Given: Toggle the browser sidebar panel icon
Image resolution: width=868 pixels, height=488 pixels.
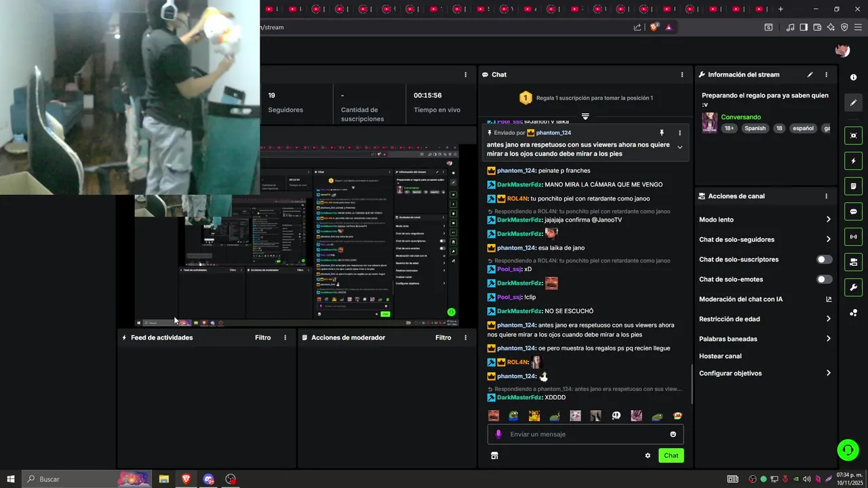Looking at the screenshot, I should (x=804, y=27).
